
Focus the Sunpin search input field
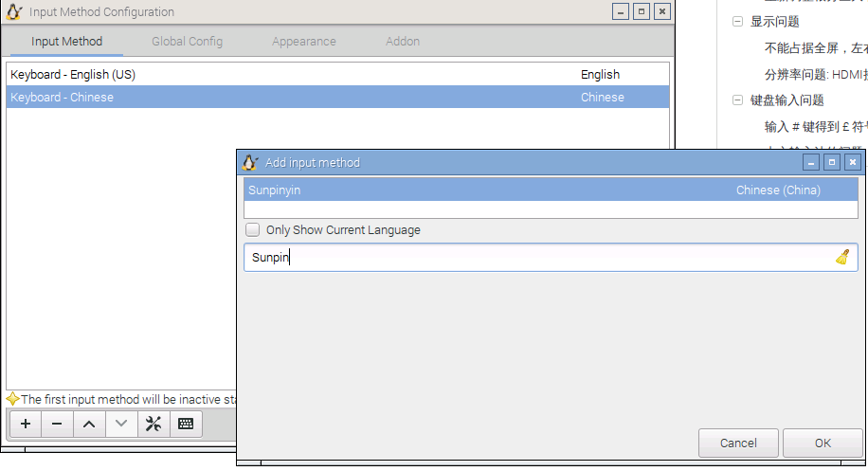coord(551,258)
